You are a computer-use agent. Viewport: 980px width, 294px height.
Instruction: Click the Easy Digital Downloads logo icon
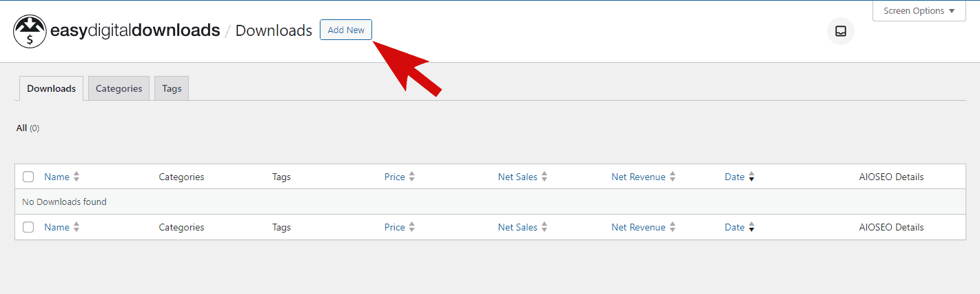click(30, 31)
